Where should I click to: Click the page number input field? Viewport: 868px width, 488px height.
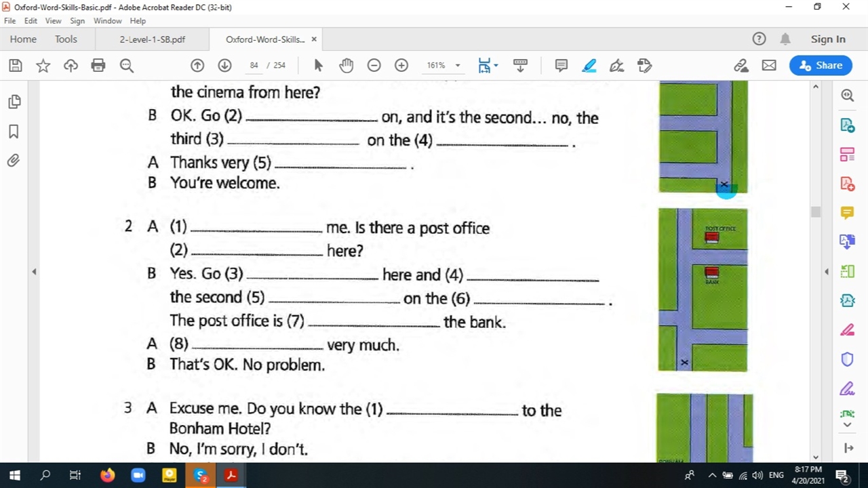coord(254,66)
